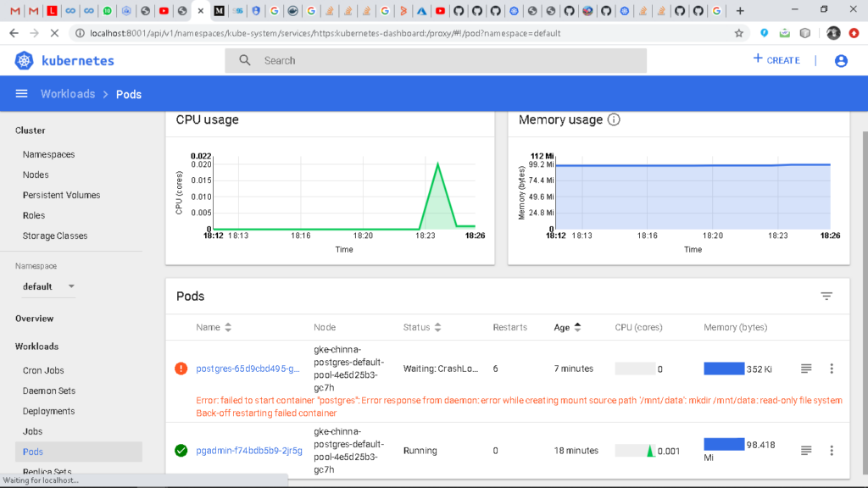Viewport: 868px width, 488px height.
Task: View logs for postgres pod
Action: pyautogui.click(x=806, y=369)
